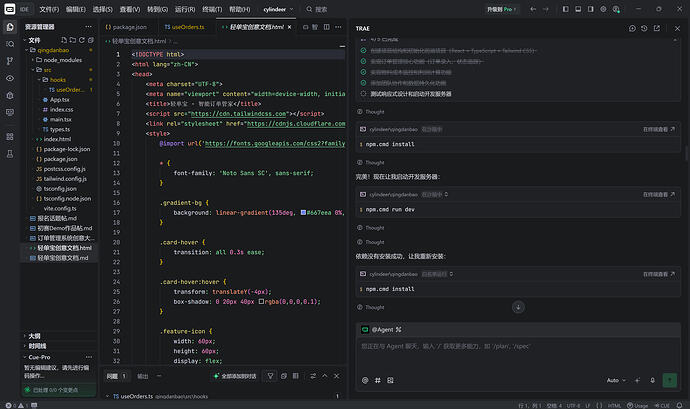Collapse the Cue-Pro section
This screenshot has height=409, width=690.
(x=39, y=357)
